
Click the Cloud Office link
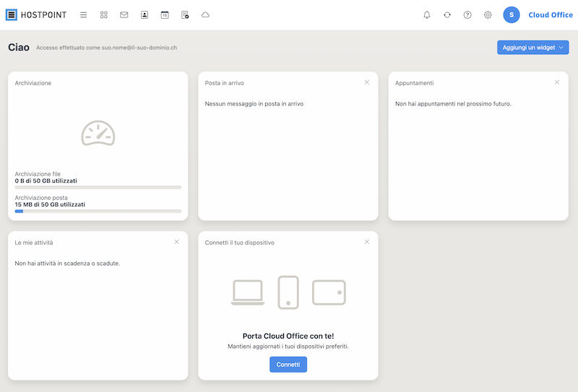click(551, 15)
